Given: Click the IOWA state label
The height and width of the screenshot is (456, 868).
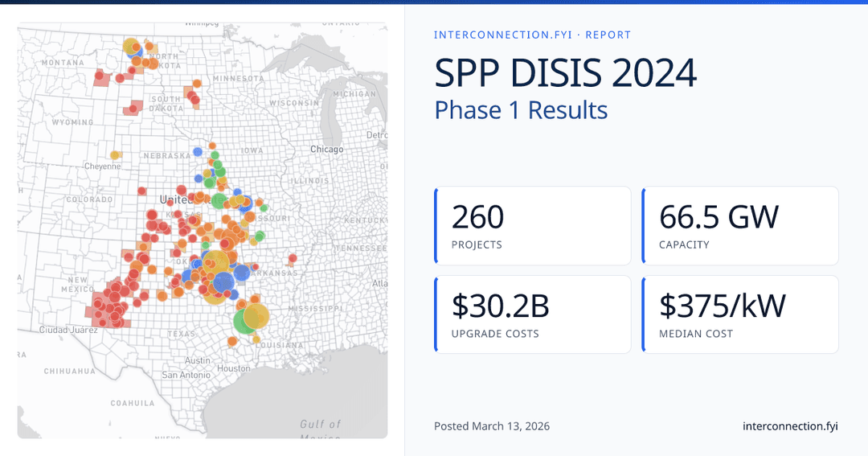Looking at the screenshot, I should coord(252,150).
